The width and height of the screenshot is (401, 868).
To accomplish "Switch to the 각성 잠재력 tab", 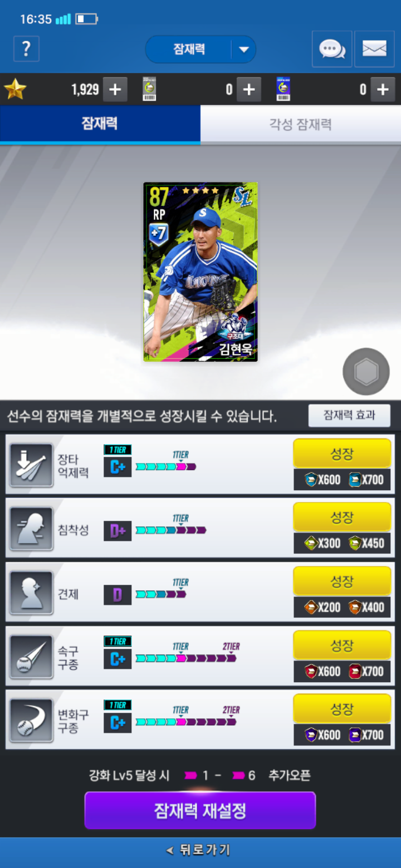I will 301,124.
